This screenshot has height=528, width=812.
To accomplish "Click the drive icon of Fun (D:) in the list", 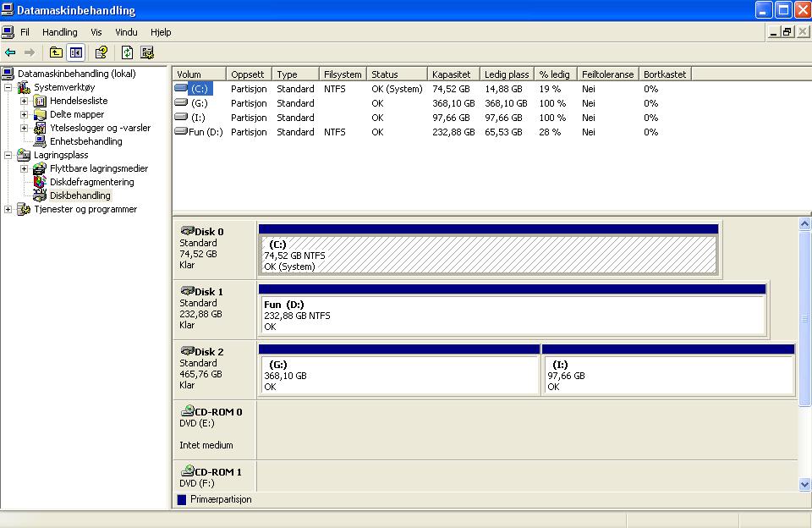I will tap(181, 132).
